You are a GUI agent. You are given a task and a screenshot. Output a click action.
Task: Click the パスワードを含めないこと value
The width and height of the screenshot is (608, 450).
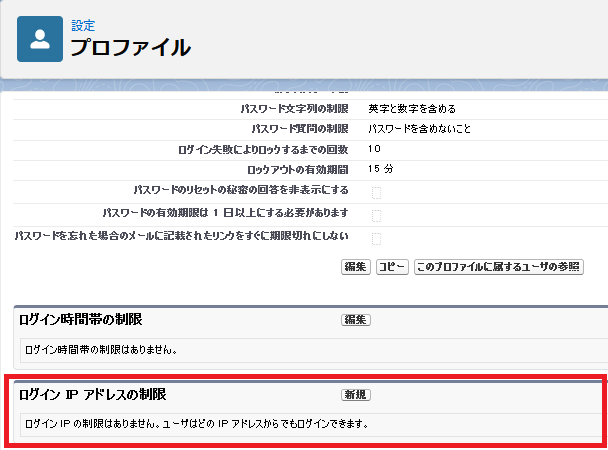tap(418, 129)
